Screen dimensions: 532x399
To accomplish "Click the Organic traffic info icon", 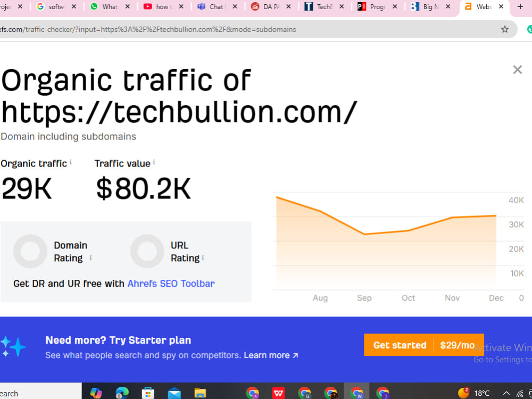I will [x=71, y=162].
